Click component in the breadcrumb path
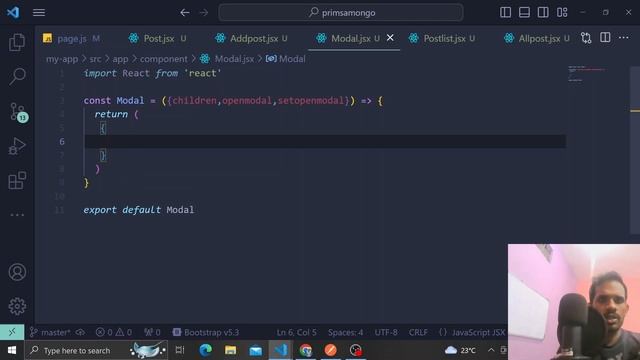The width and height of the screenshot is (640, 360). point(164,59)
